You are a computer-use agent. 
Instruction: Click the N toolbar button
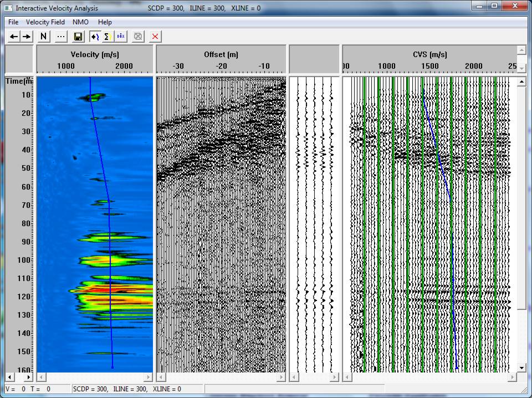pos(43,36)
